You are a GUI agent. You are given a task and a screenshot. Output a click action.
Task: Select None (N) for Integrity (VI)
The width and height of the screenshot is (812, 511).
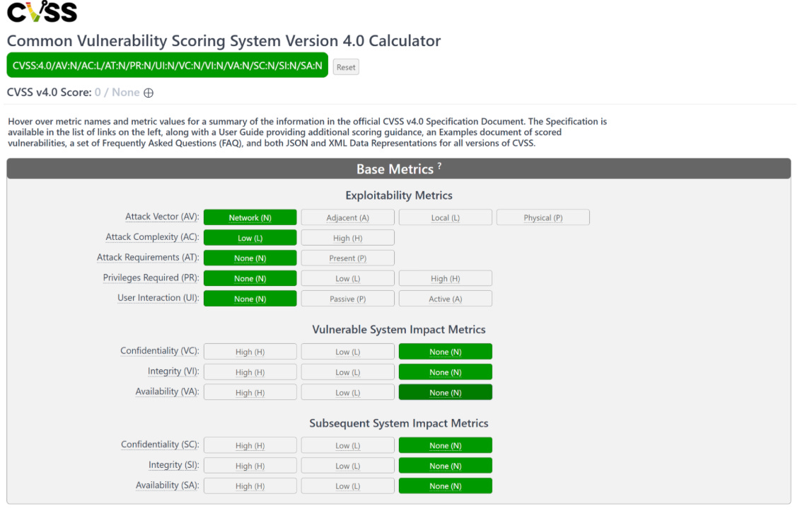(446, 372)
